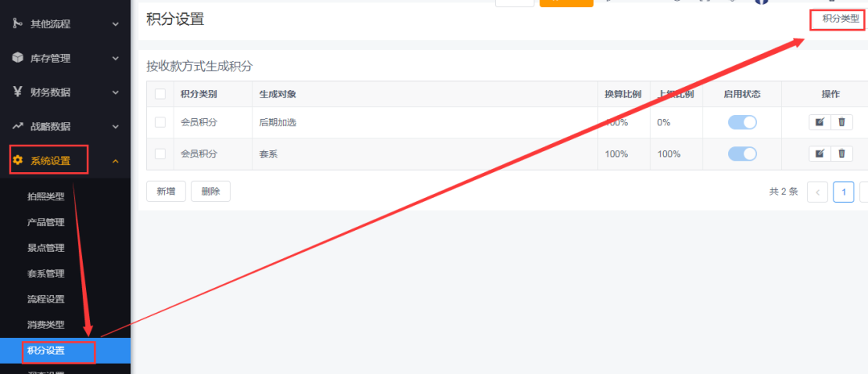Expand the 战略数据 menu chevron
Viewport: 868px width, 374px height.
115,126
